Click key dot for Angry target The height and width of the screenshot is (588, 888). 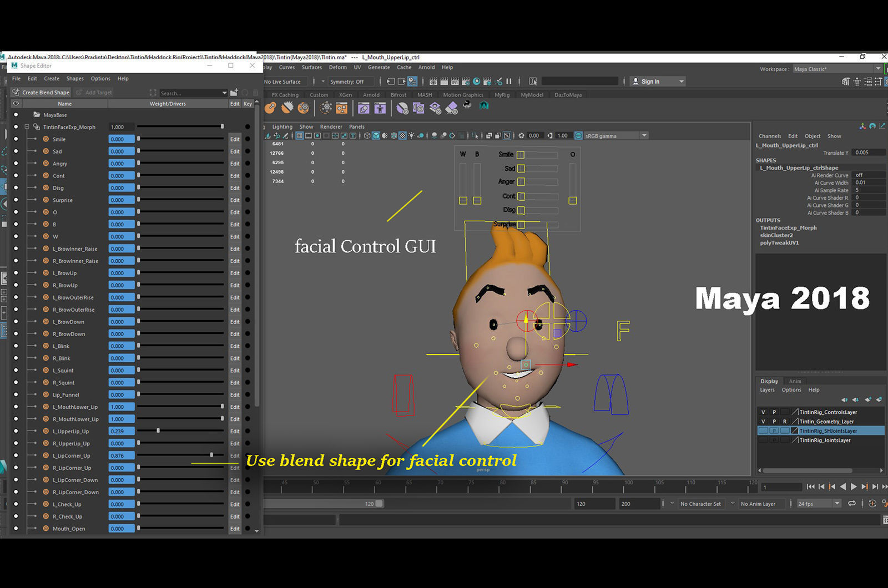(248, 164)
